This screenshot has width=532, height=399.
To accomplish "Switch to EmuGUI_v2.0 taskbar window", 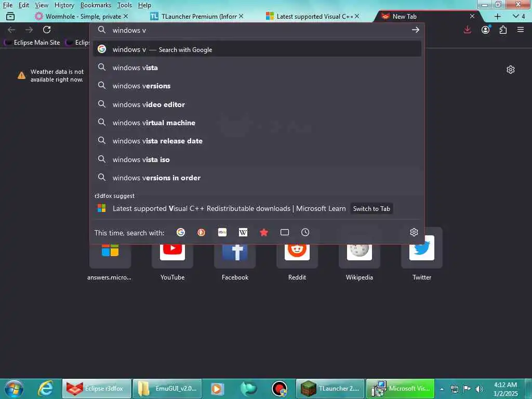I will click(x=167, y=389).
